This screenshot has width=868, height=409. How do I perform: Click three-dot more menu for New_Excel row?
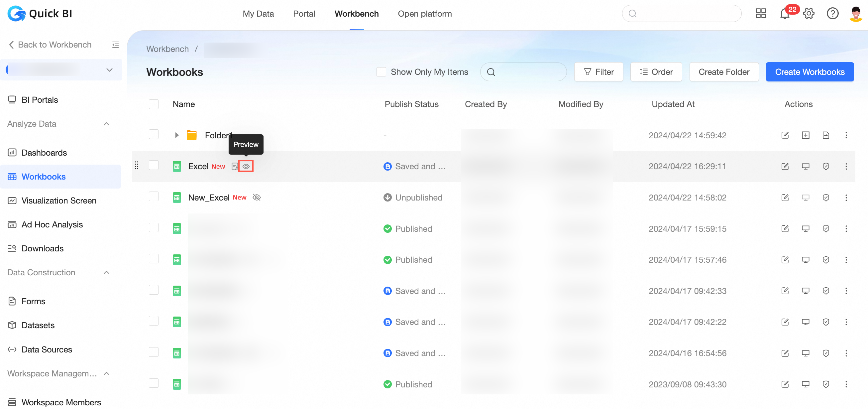point(846,198)
